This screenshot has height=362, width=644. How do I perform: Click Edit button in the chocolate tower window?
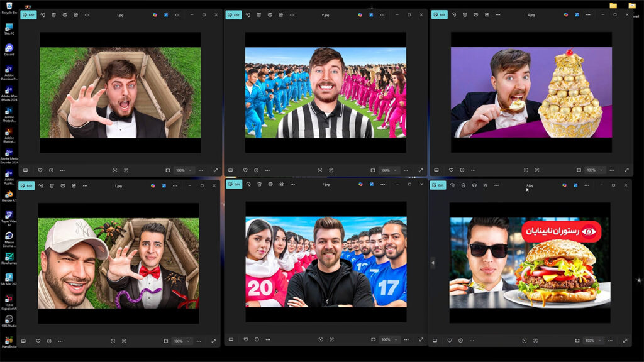[x=439, y=15]
